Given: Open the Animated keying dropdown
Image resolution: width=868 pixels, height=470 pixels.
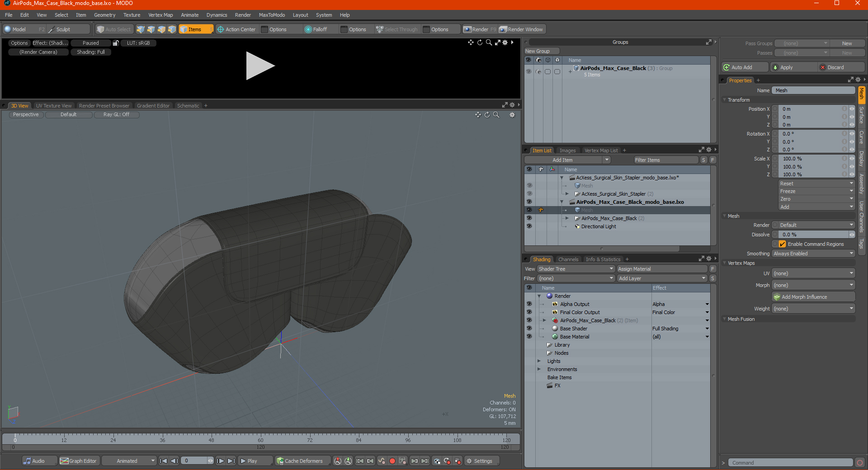Looking at the screenshot, I should [x=129, y=461].
